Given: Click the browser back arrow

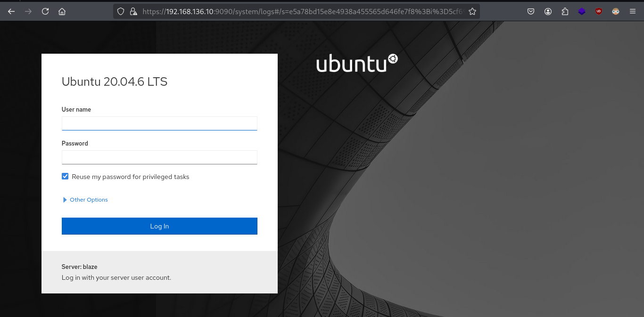Looking at the screenshot, I should (x=12, y=11).
